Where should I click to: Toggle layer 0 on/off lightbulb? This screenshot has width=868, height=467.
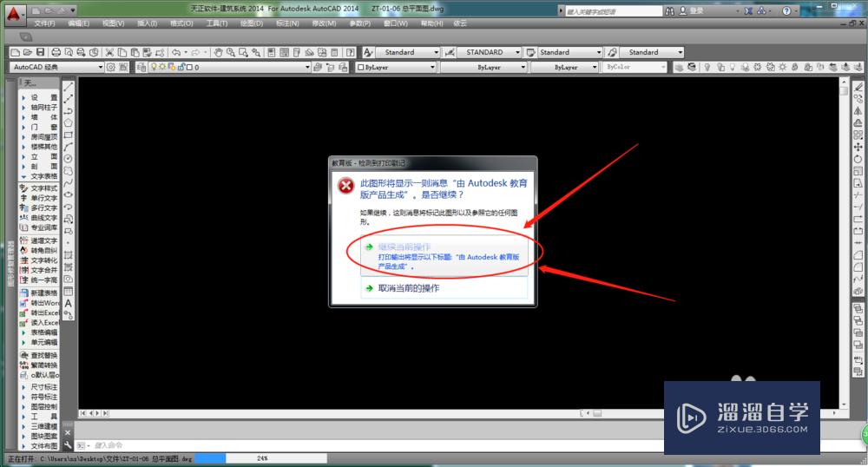point(154,67)
